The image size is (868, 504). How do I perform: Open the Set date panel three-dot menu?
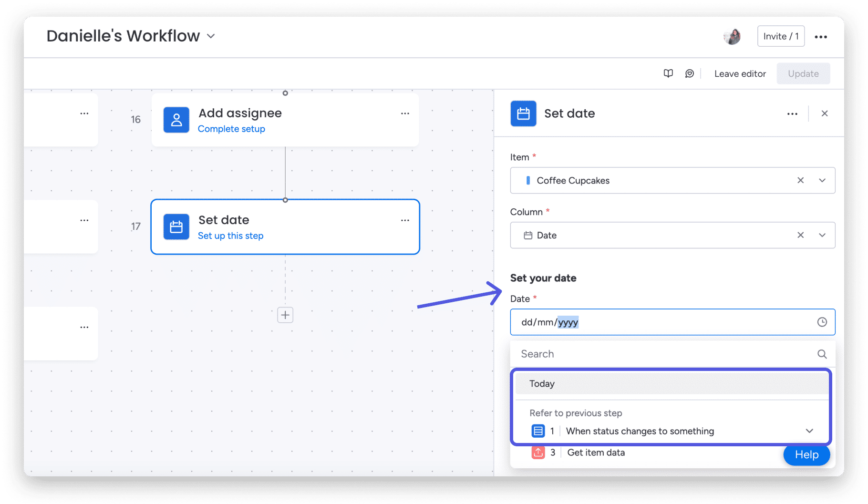pyautogui.click(x=792, y=113)
